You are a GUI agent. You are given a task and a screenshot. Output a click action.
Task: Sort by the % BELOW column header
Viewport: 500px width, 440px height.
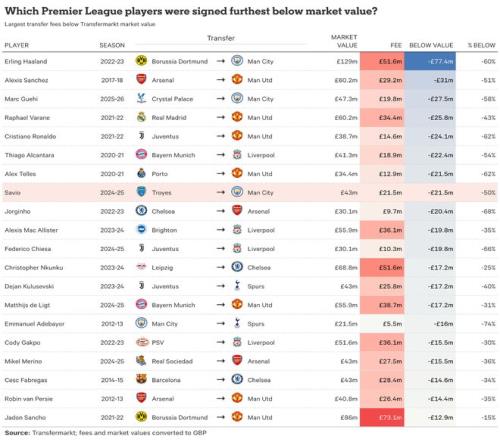tap(481, 45)
